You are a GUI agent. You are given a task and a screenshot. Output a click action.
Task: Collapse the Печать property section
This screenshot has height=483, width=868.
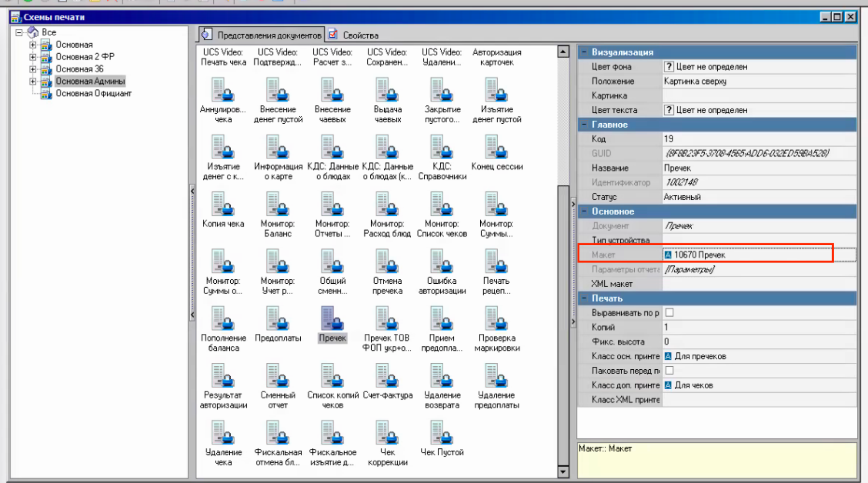coord(584,298)
